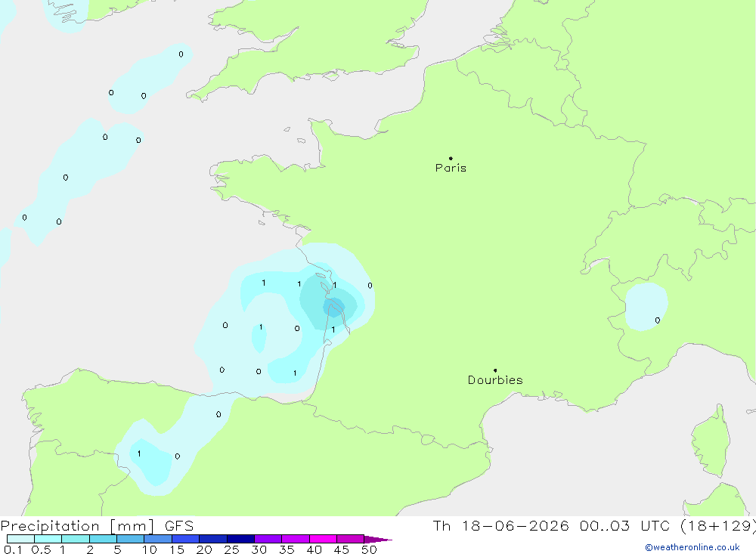Image resolution: width=756 pixels, height=554 pixels.
Task: Click the legend value label "25"
Action: 232,549
